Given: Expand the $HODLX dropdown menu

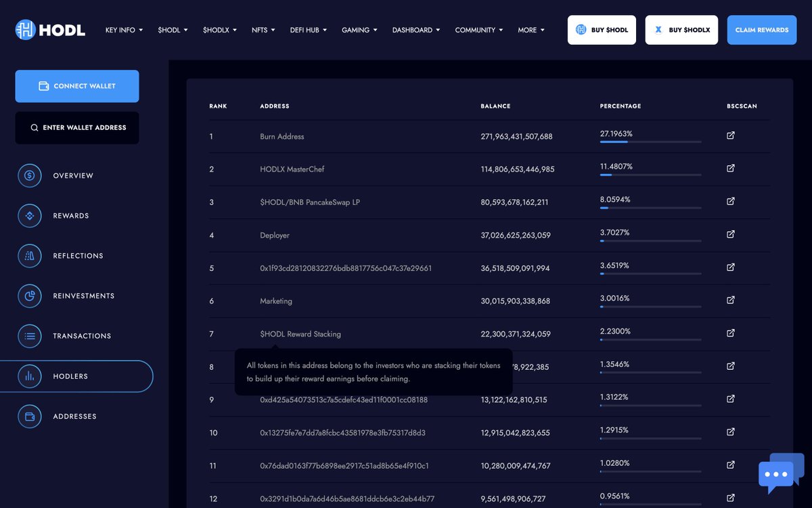Looking at the screenshot, I should (220, 30).
